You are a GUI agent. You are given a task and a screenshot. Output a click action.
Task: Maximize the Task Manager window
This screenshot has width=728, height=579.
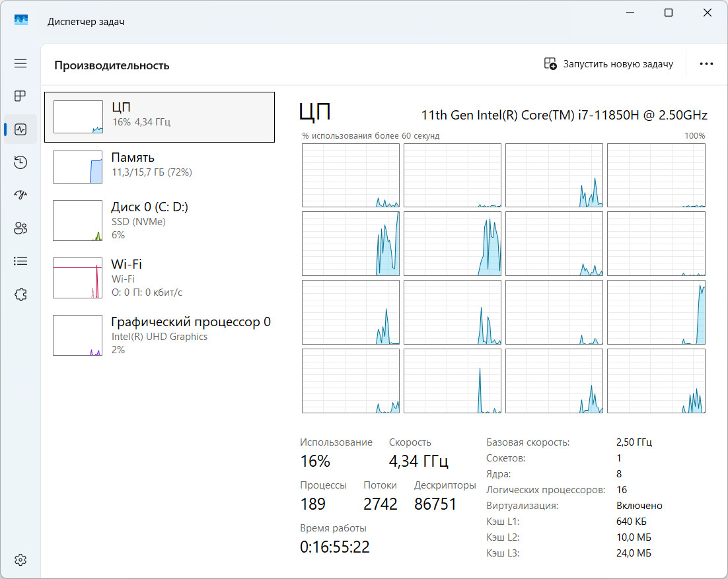pos(669,13)
